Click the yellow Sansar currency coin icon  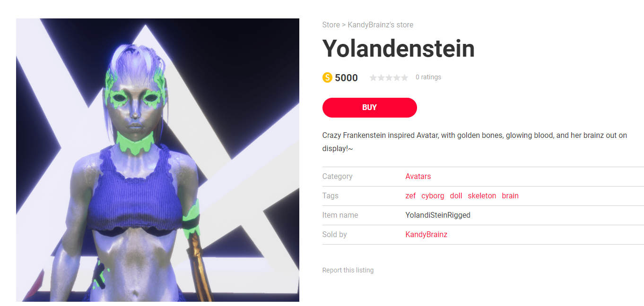[x=327, y=77]
